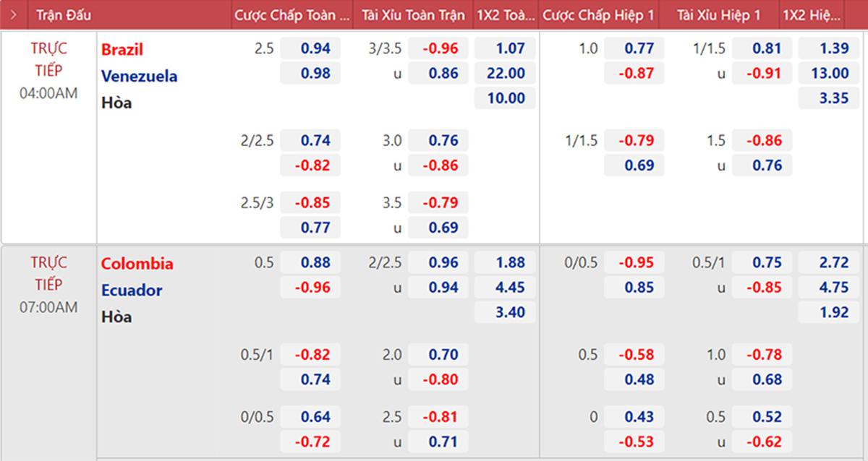Select the Tài Xỉu Hiệp 1 column header
The height and width of the screenshot is (461, 868).
[x=719, y=14]
